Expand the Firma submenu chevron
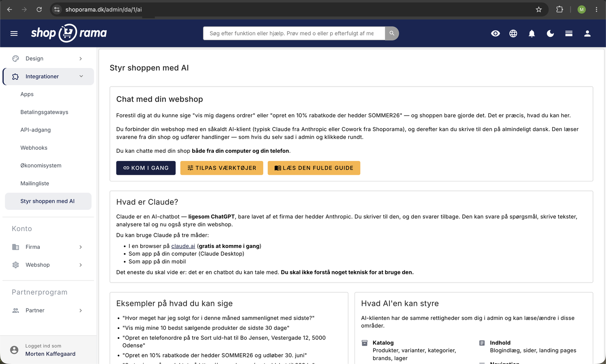The width and height of the screenshot is (606, 364). [81, 247]
